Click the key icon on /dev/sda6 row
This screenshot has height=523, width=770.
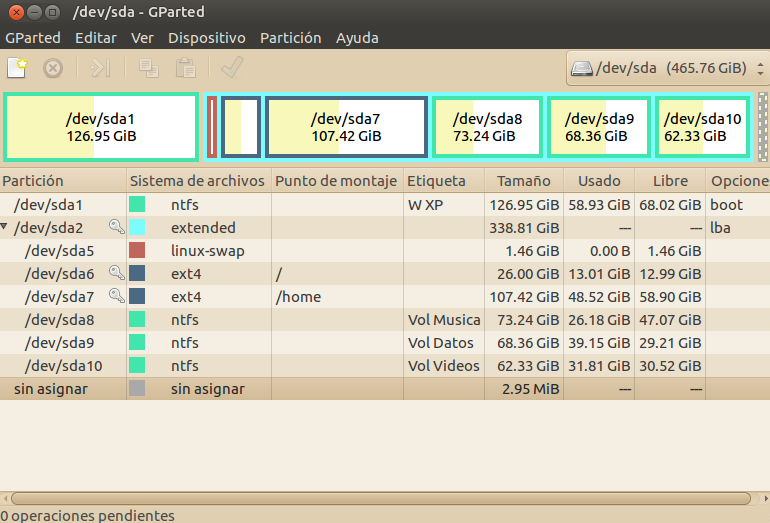[116, 273]
